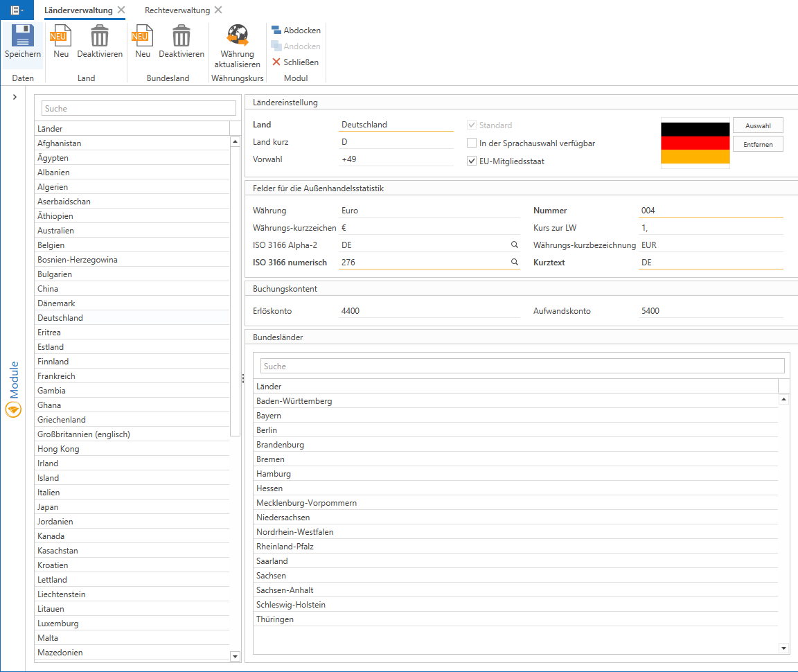
Task: Switch to the Rechteverwaltung tab
Action: tap(177, 10)
